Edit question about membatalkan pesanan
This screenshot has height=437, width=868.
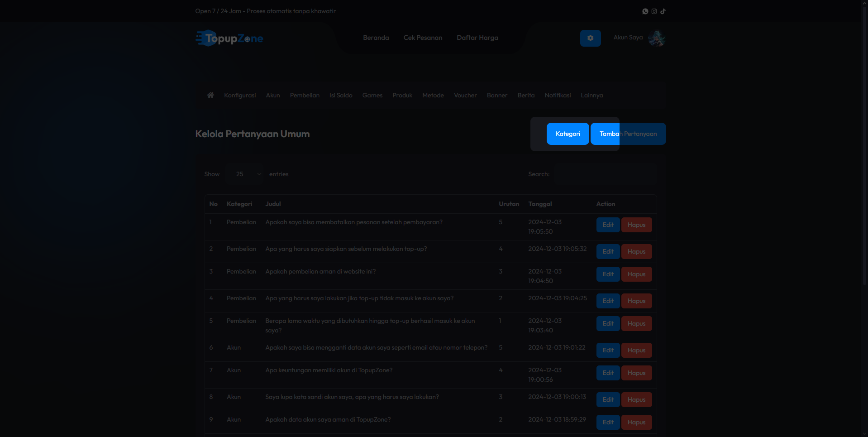click(608, 225)
